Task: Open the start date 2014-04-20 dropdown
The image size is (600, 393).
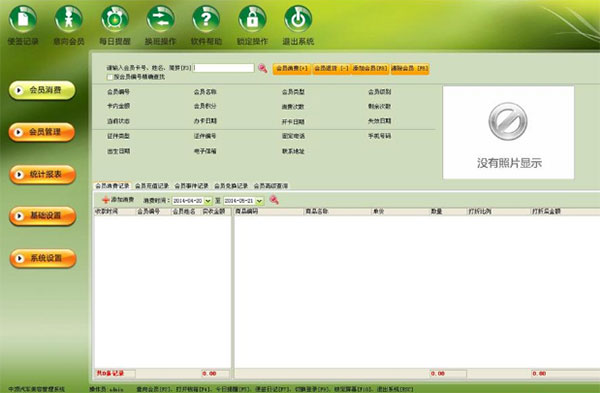Action: (208, 201)
